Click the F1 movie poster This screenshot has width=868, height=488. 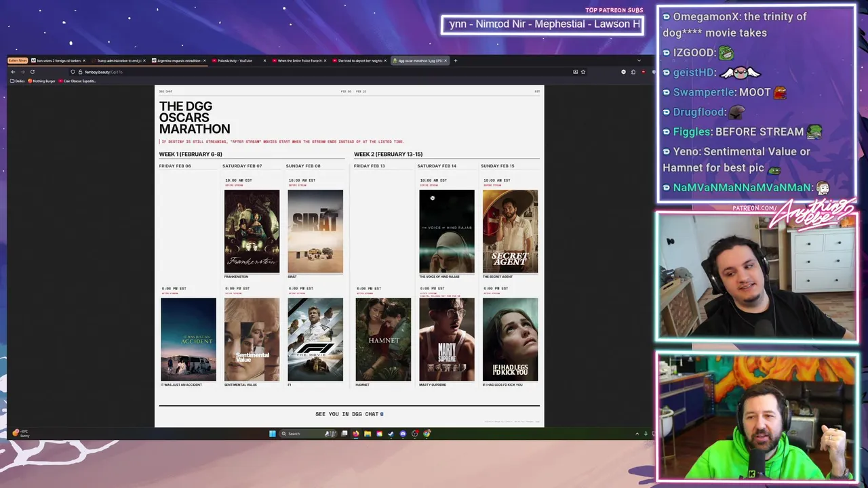[315, 340]
